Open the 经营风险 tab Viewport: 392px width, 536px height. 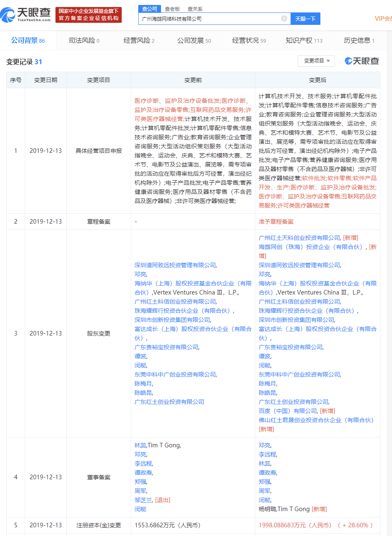point(136,40)
